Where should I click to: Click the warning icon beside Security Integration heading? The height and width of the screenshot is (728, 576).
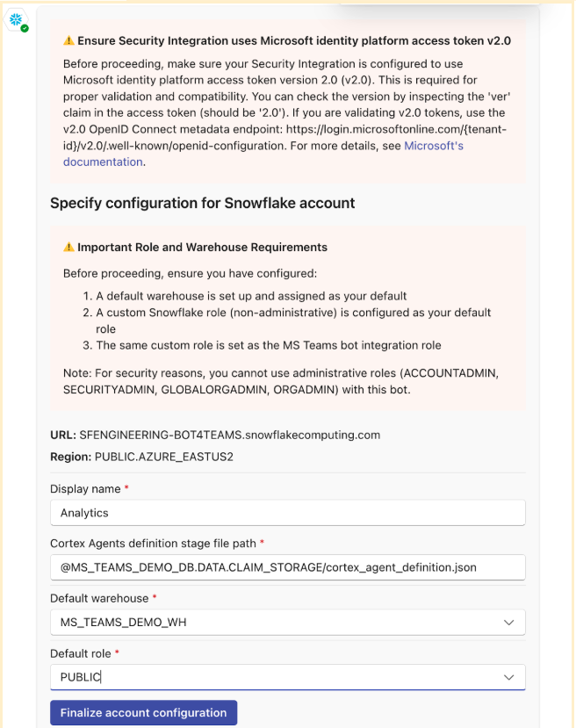[x=68, y=41]
